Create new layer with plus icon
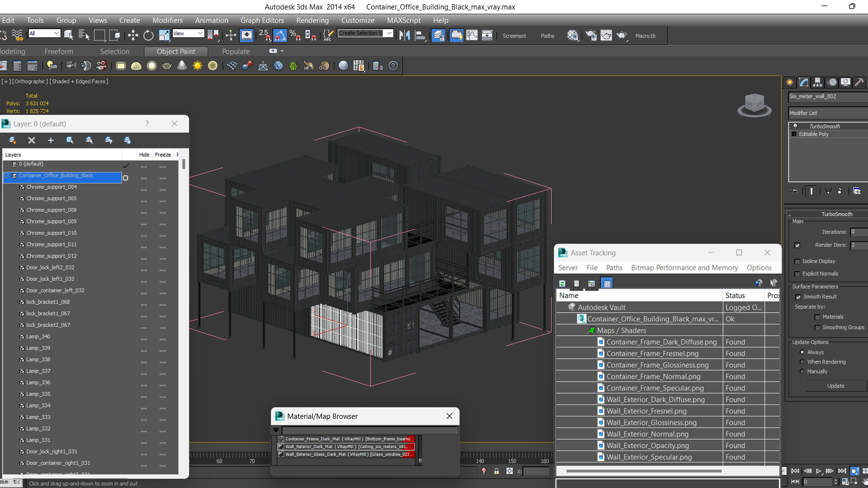The height and width of the screenshot is (488, 868). pos(51,141)
